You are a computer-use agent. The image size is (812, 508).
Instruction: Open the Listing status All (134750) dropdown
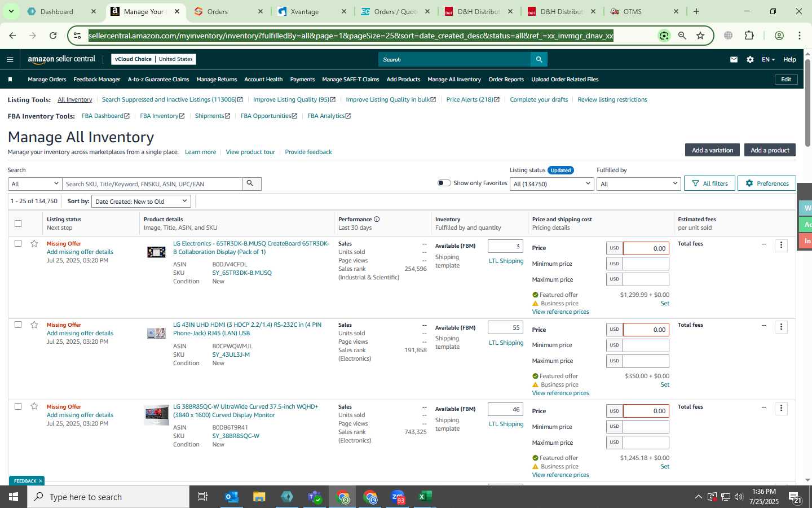tap(551, 184)
